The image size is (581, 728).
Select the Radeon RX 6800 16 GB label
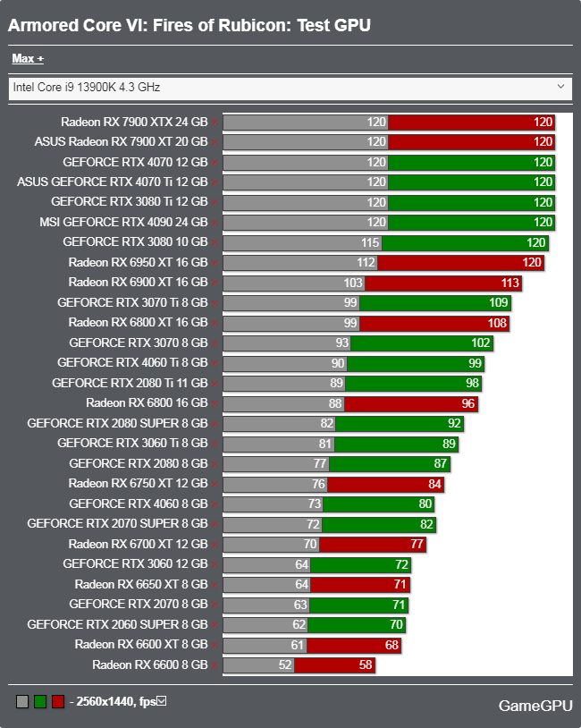pos(147,403)
